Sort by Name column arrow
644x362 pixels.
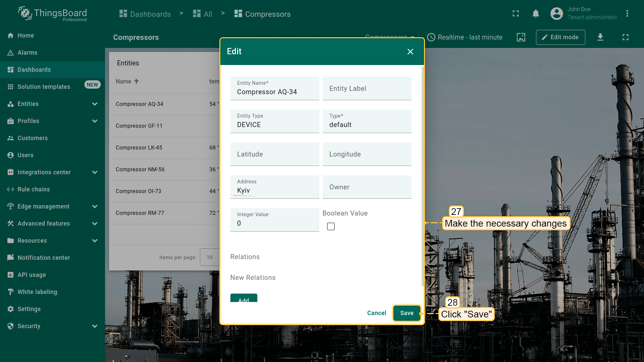pos(136,81)
